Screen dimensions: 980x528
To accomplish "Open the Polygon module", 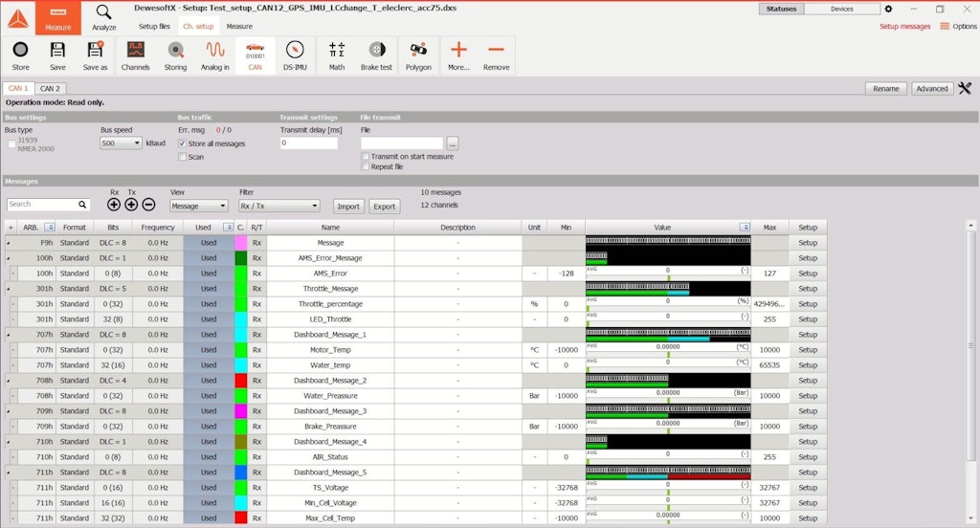I will click(x=418, y=55).
